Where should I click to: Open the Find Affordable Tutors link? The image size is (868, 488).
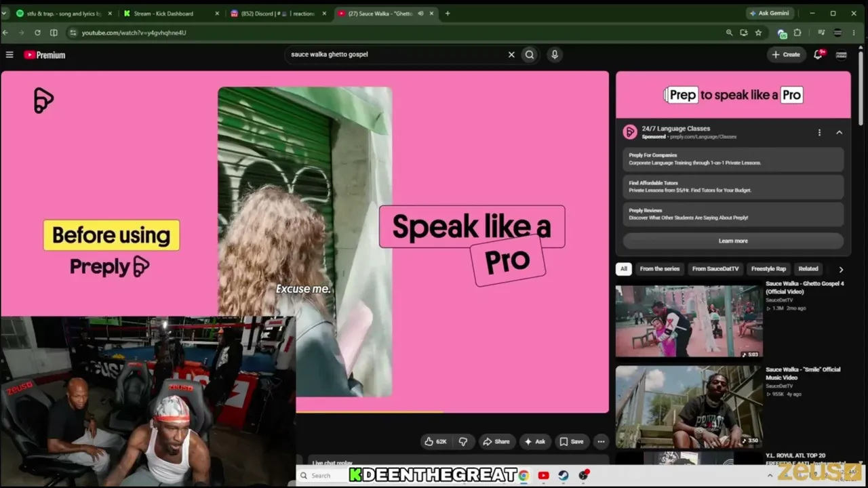click(733, 186)
